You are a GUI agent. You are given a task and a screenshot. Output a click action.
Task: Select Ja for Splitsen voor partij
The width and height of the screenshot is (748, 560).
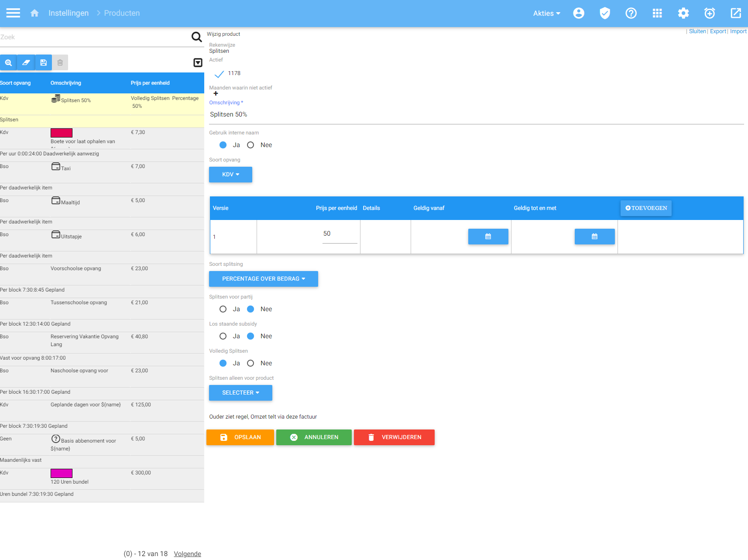click(x=223, y=309)
